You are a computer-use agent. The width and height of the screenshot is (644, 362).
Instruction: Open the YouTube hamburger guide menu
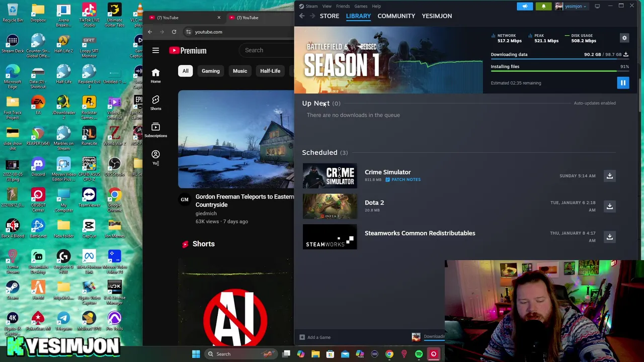pyautogui.click(x=155, y=50)
